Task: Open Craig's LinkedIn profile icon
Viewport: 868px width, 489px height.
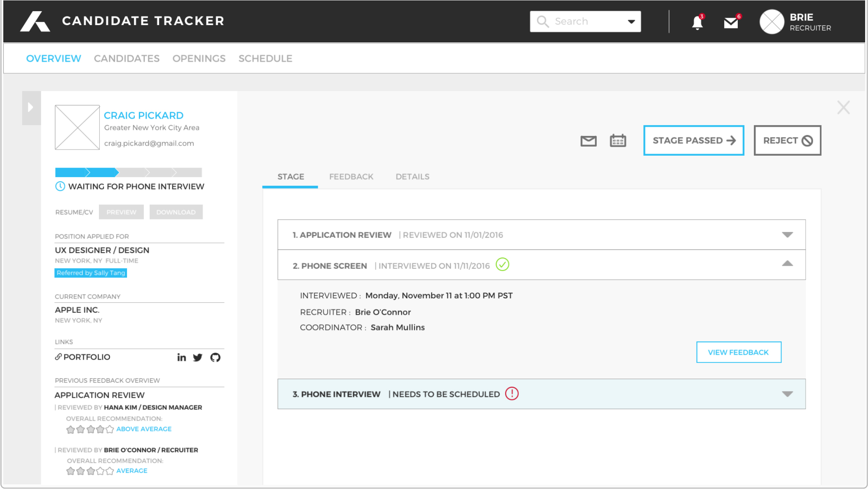Action: [181, 357]
